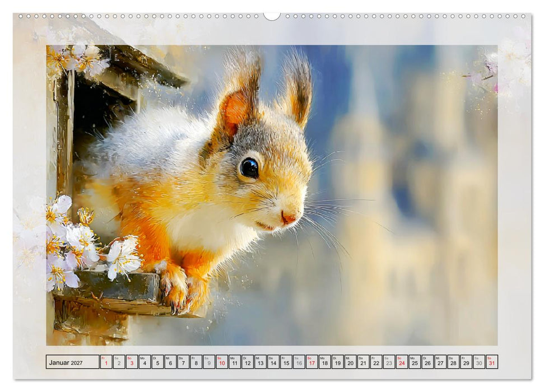Select the date cell numbered 28
The width and height of the screenshot is (544, 392).
coord(453,361)
